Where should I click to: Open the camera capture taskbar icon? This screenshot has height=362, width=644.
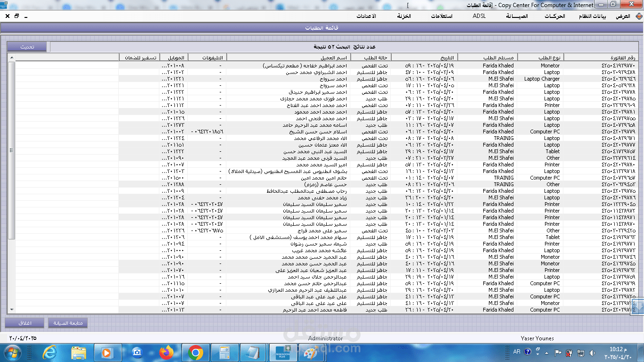coord(137,352)
